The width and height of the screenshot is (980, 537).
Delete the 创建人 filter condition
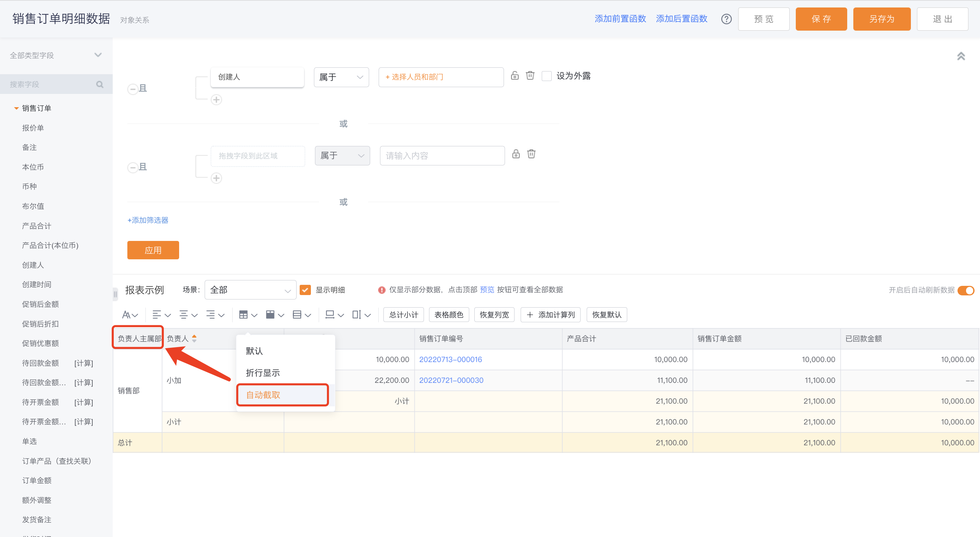pyautogui.click(x=530, y=75)
